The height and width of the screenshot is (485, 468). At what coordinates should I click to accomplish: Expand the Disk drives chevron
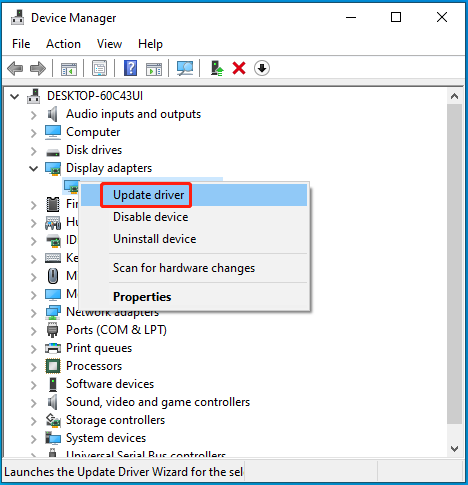pos(34,151)
